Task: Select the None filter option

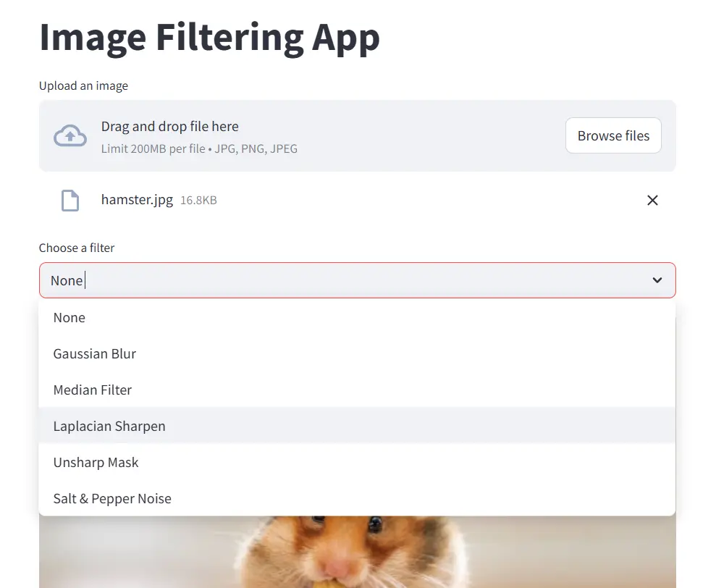Action: pyautogui.click(x=70, y=318)
